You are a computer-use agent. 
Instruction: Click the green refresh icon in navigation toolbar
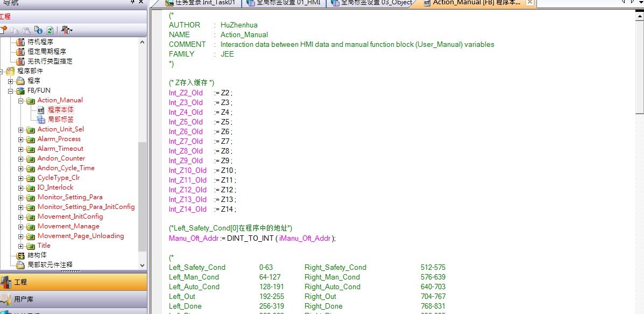coord(49,30)
